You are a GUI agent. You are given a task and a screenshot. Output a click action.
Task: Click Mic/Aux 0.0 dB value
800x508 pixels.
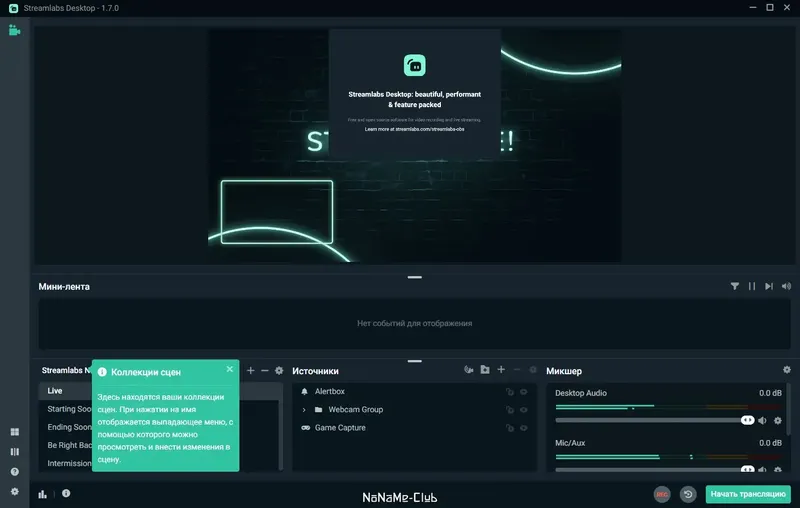point(770,443)
